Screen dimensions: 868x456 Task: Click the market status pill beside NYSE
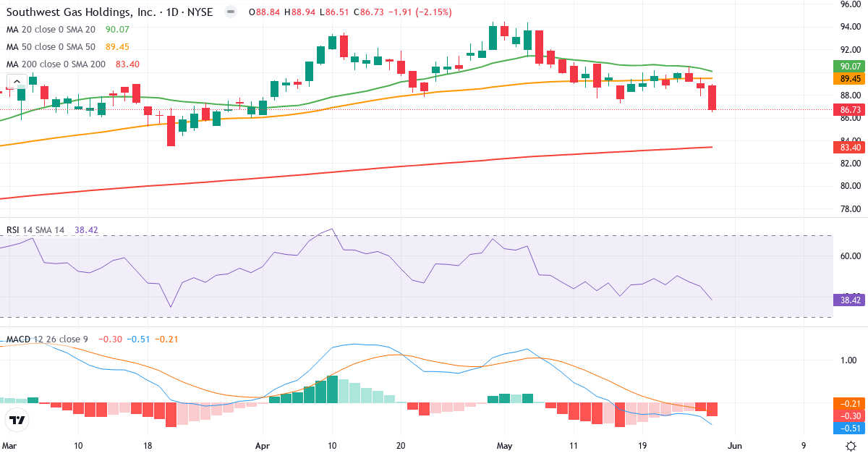pyautogui.click(x=230, y=12)
